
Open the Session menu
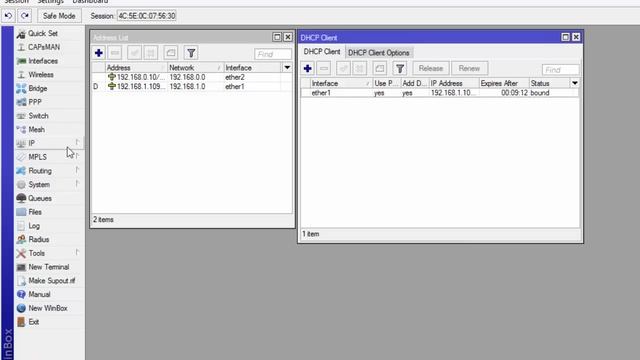coord(16,2)
